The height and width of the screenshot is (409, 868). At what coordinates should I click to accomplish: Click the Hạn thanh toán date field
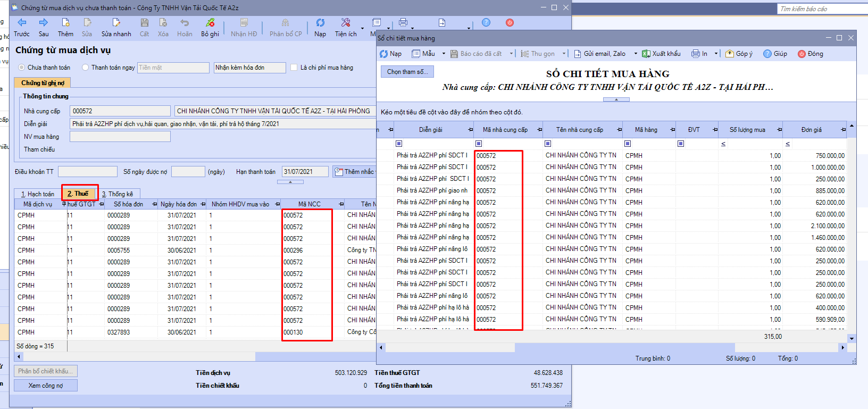(x=305, y=172)
